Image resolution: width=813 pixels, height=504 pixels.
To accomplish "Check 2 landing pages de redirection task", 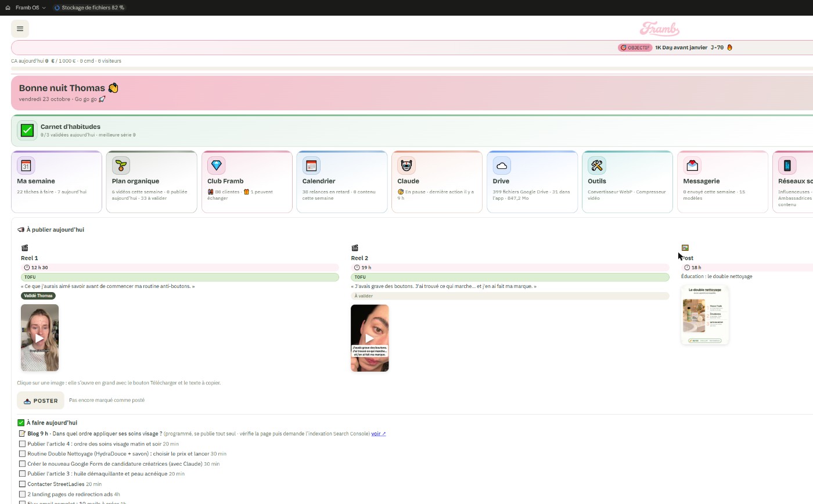I will [22, 494].
